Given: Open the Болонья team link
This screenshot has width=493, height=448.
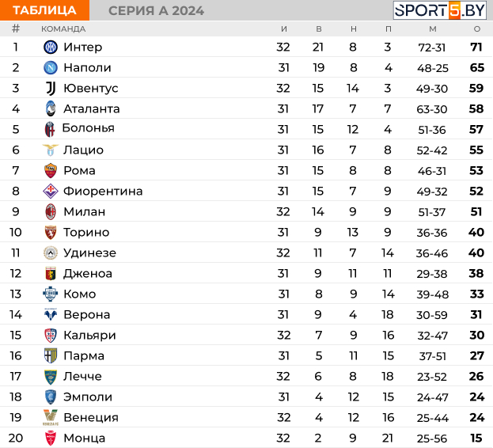Looking at the screenshot, I should tap(88, 128).
